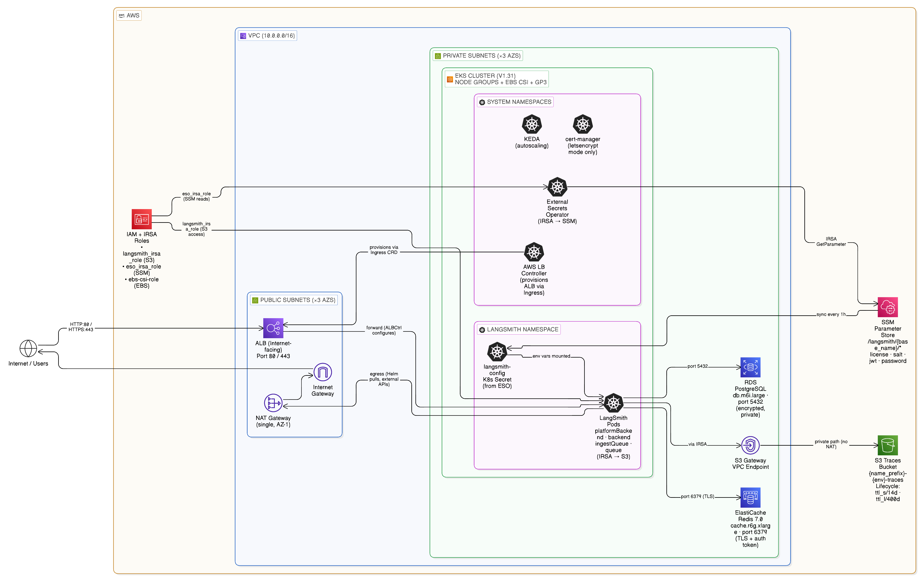
Task: Click the 'private path (no NAT)' edge label
Action: pos(831,444)
